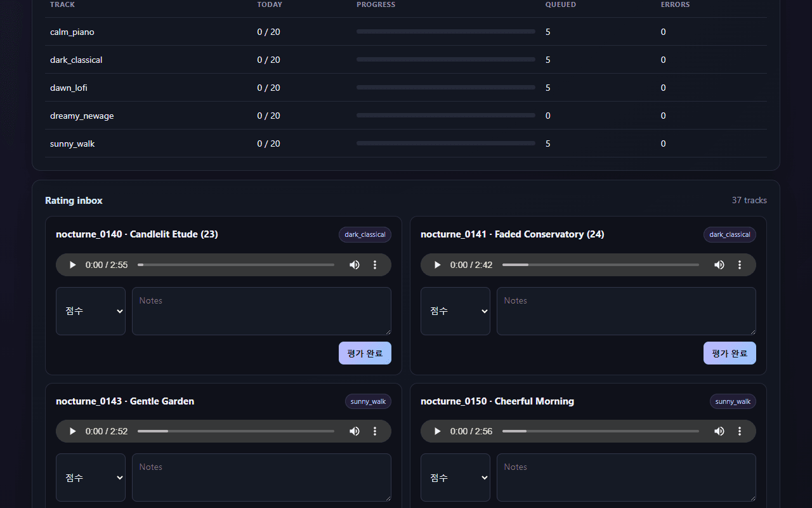Screen dimensions: 812x508
Task: Play the Cheerful Morning track
Action: [437, 431]
